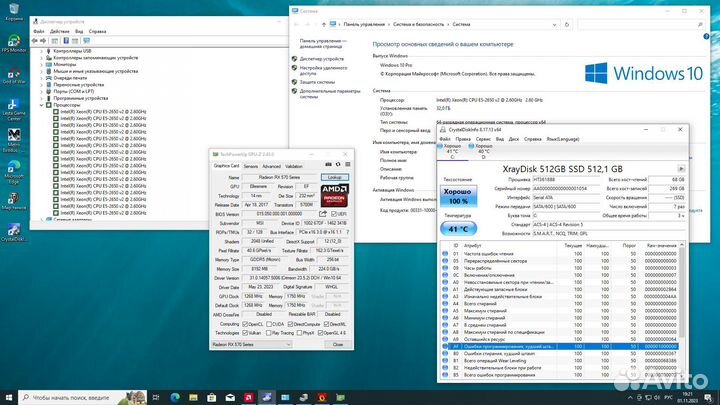Expand Порты (COM и LPT) node
The image size is (720, 405).
point(42,91)
